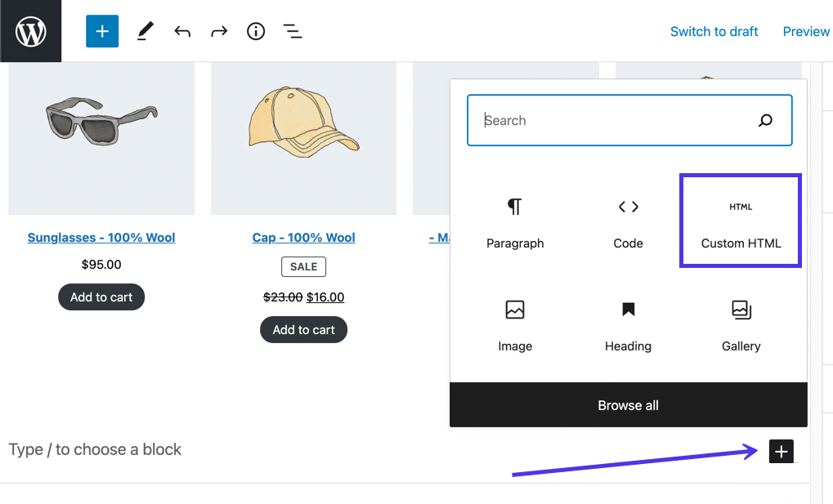Open the document Details info icon

(256, 32)
